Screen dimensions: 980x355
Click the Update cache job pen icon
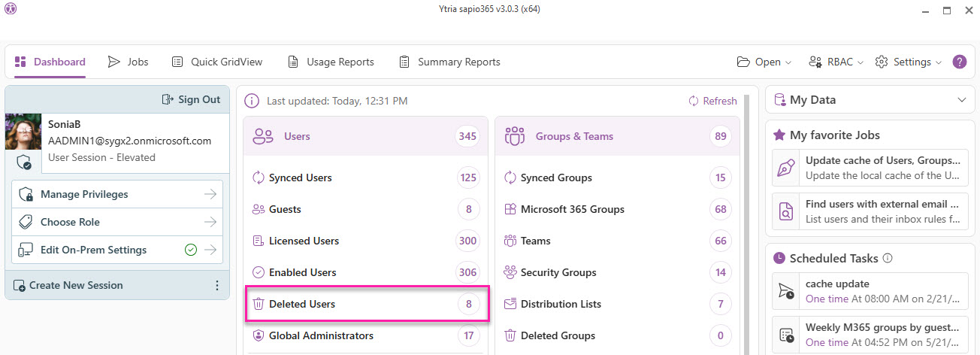point(786,168)
